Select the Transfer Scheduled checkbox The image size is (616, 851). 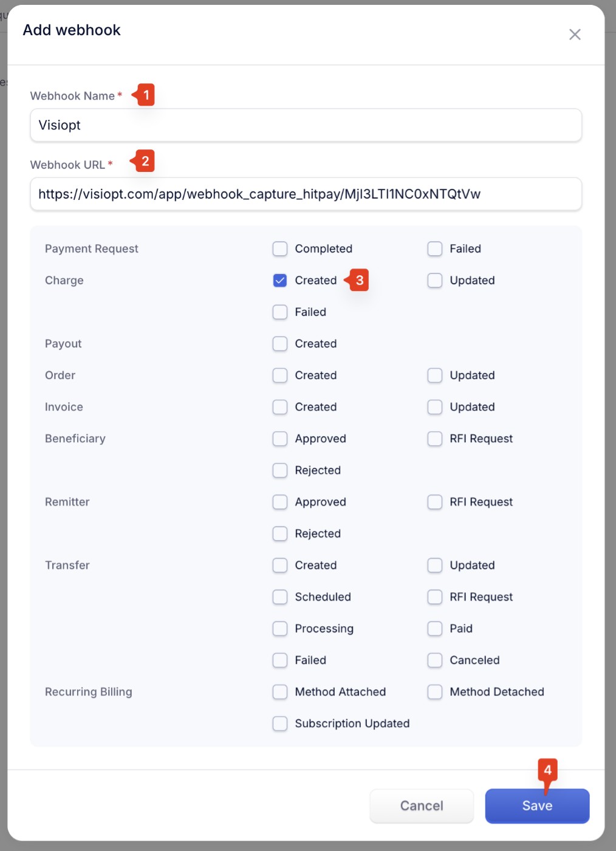(x=280, y=596)
